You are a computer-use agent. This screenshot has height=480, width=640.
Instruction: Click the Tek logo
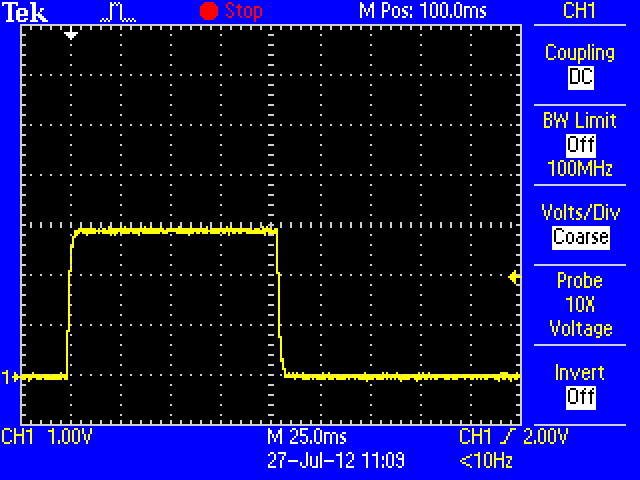point(24,11)
